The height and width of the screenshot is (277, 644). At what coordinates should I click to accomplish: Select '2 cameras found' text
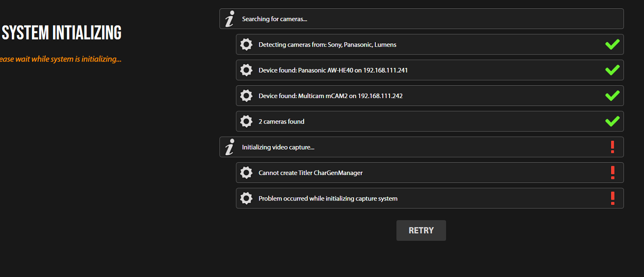coord(281,122)
